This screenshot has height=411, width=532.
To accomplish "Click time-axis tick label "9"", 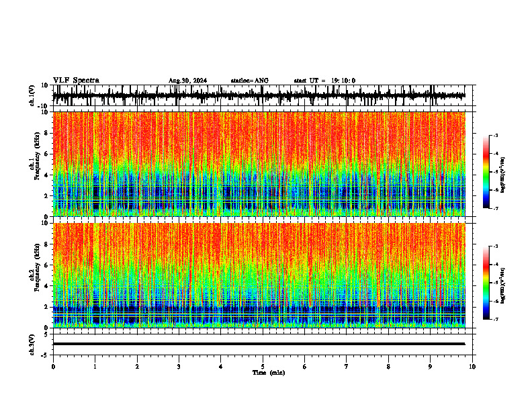I will point(430,367).
